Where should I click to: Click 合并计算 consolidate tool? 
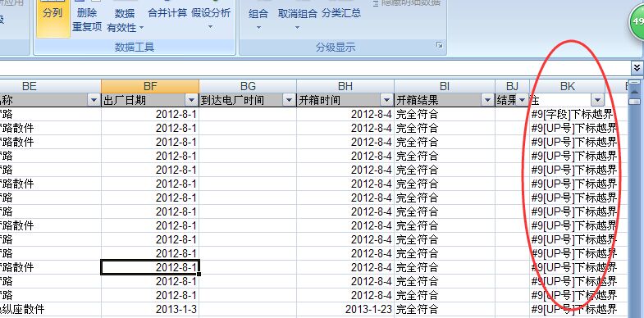pyautogui.click(x=167, y=14)
